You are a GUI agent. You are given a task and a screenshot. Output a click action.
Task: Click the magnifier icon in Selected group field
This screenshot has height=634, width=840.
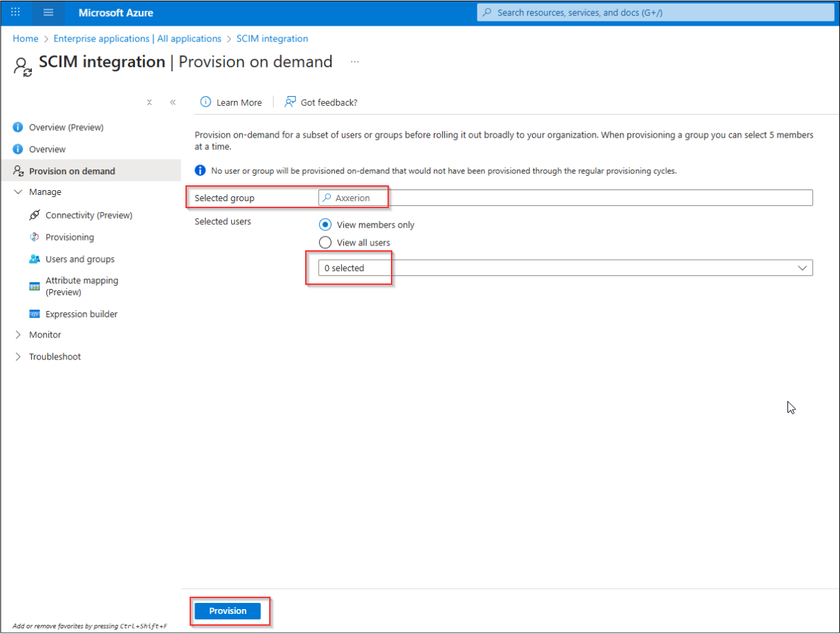tap(327, 198)
